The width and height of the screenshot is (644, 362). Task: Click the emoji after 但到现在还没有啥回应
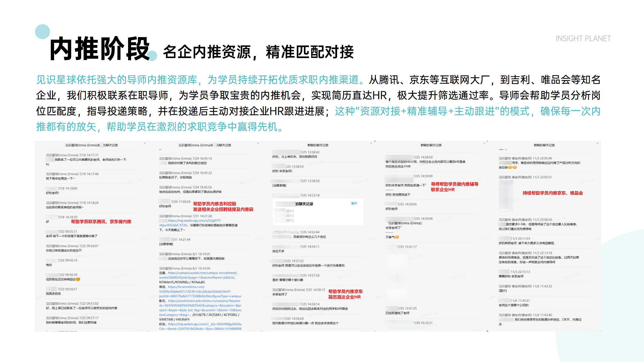pyautogui.click(x=78, y=279)
